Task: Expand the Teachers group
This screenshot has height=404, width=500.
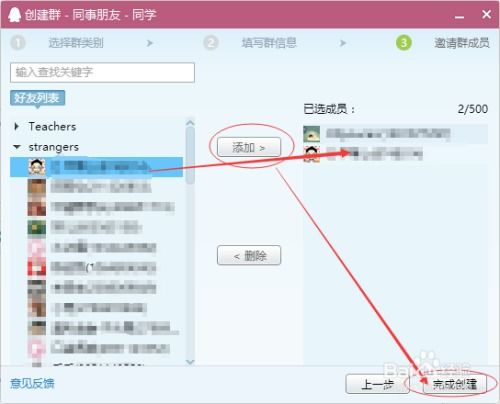Action: [x=16, y=126]
